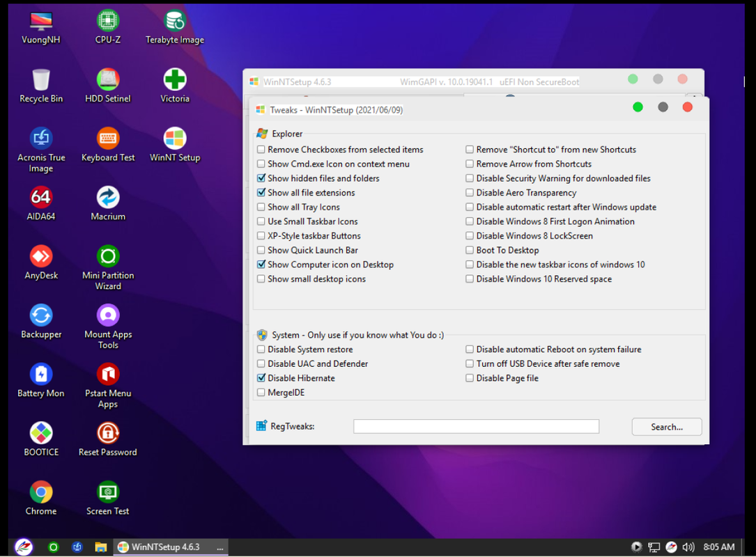This screenshot has width=756, height=557.
Task: Enable Remove Checkboxes from selected items
Action: (x=261, y=150)
